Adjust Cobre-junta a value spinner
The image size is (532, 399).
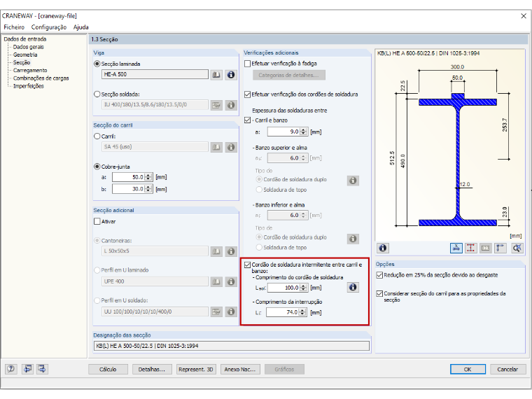click(148, 177)
